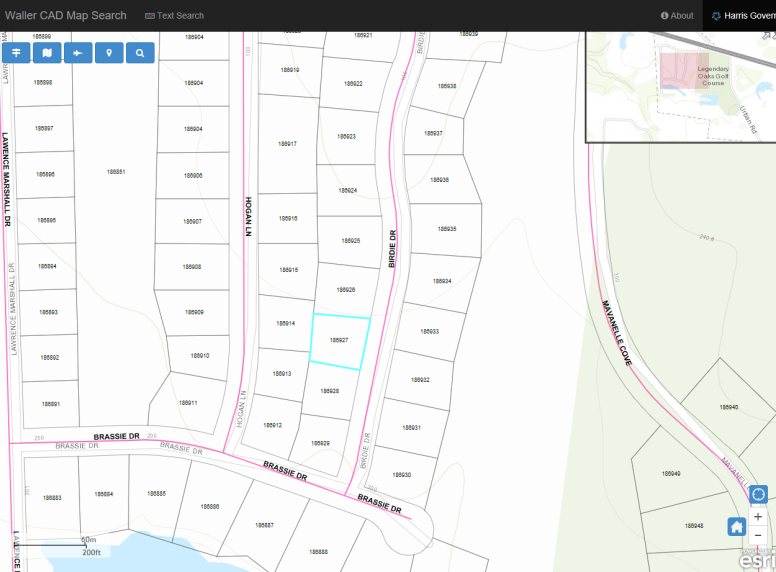Select parcel 186851 on the map
776x572 pixels.
point(116,172)
